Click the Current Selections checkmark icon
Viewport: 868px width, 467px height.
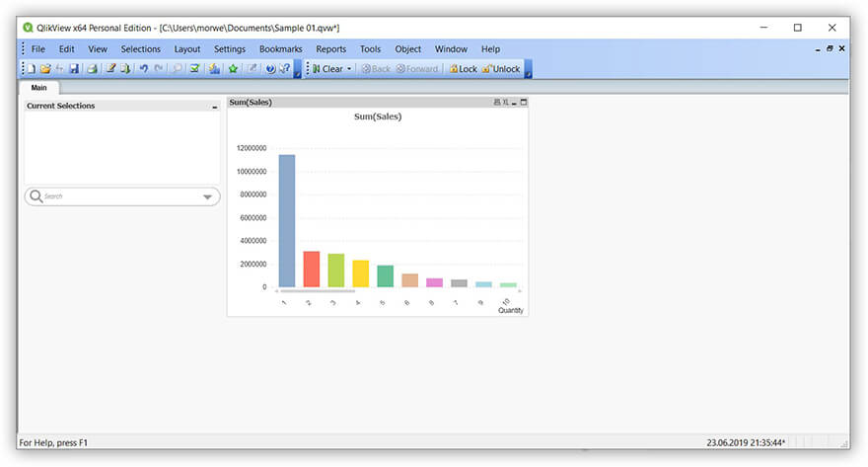click(195, 69)
